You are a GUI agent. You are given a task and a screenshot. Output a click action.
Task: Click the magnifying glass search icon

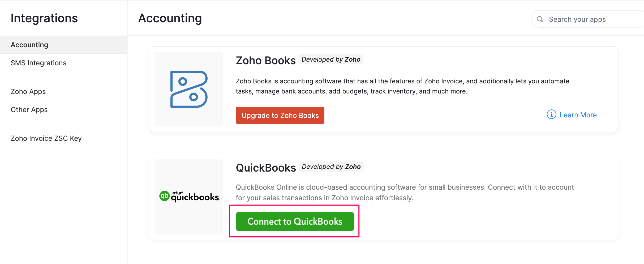(540, 19)
